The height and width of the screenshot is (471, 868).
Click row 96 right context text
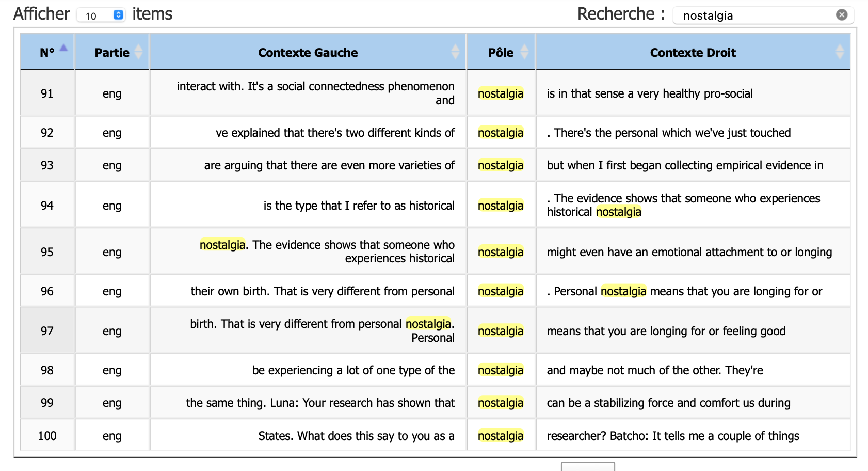pos(684,291)
